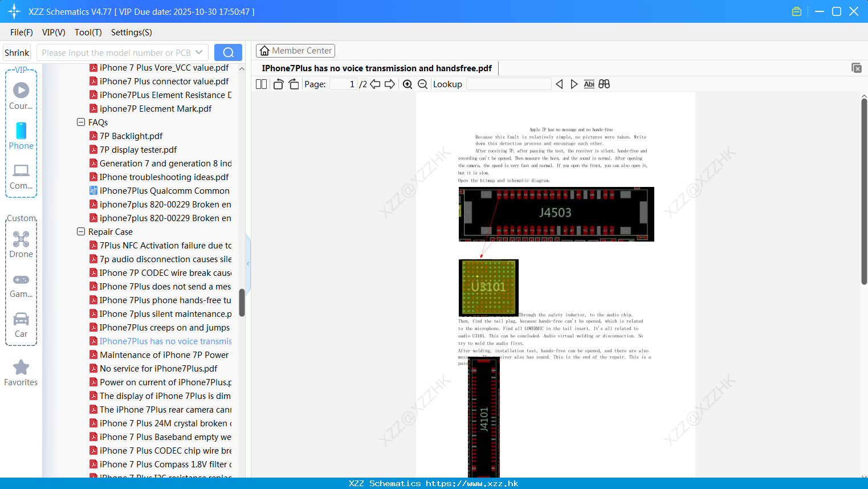Click the XZZ app logo
The image size is (868, 489).
click(x=14, y=11)
